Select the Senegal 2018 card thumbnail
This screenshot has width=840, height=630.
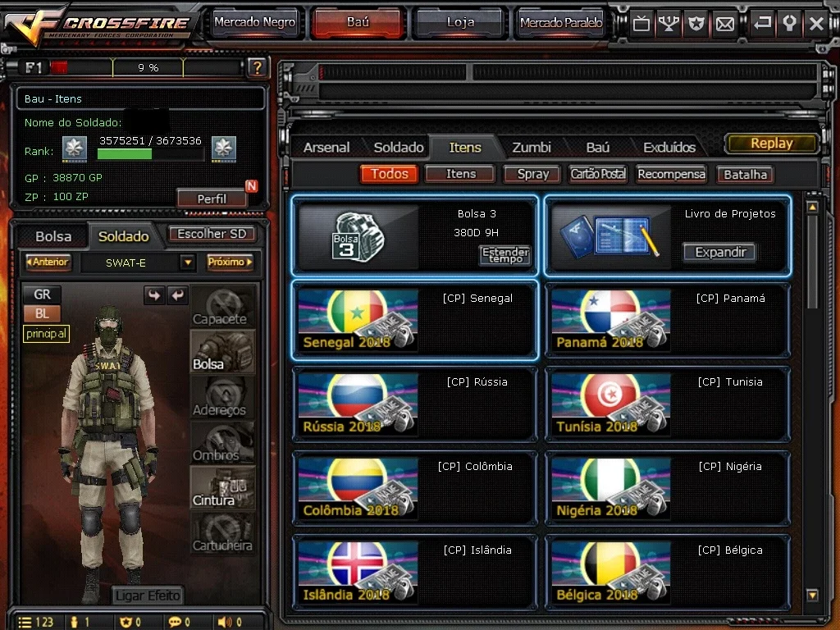point(358,321)
